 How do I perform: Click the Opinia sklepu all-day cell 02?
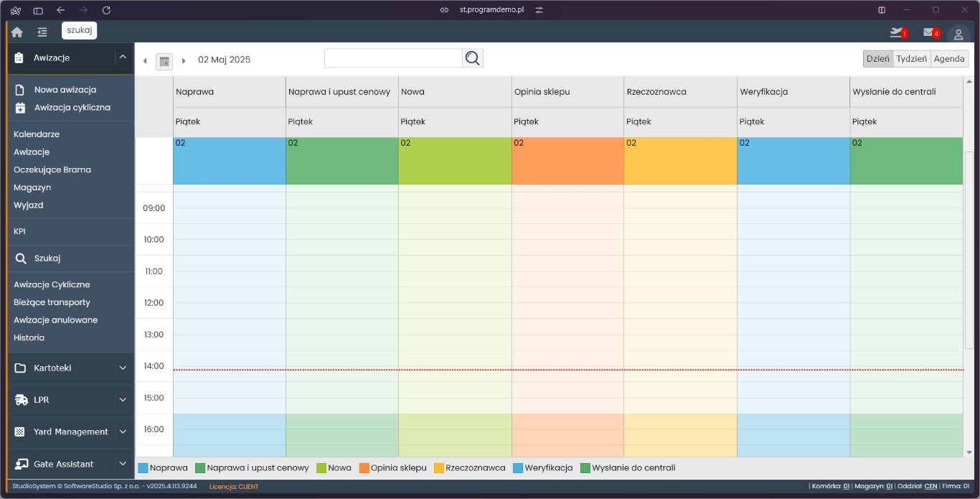point(567,161)
